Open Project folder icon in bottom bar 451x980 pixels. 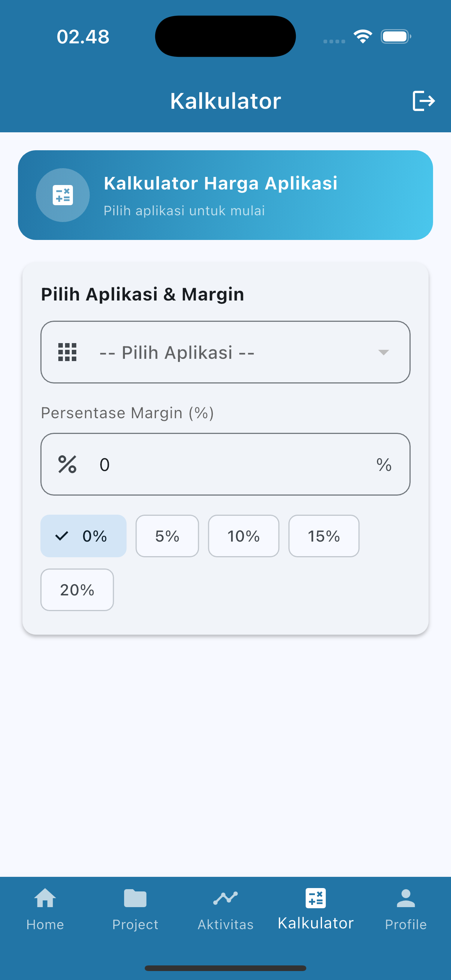(x=135, y=898)
